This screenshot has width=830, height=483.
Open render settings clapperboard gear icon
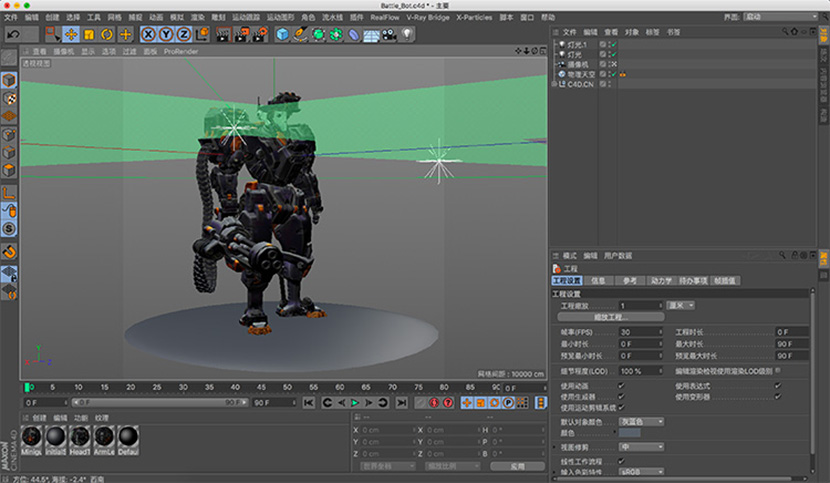click(260, 34)
